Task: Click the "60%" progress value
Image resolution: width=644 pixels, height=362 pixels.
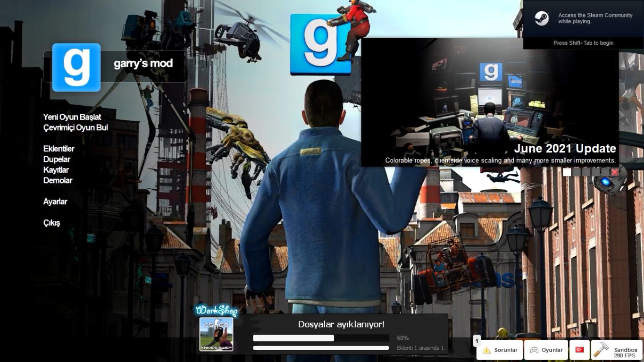Action: [x=403, y=338]
